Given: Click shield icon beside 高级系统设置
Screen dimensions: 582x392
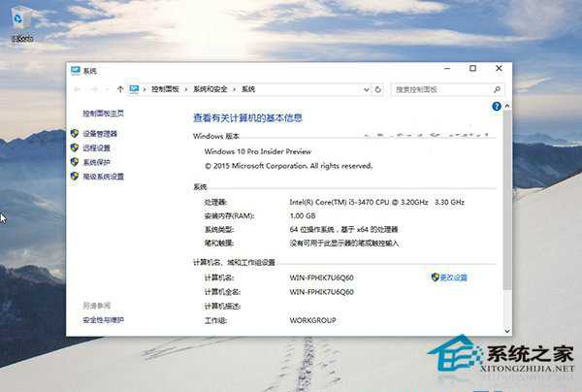Looking at the screenshot, I should [75, 176].
